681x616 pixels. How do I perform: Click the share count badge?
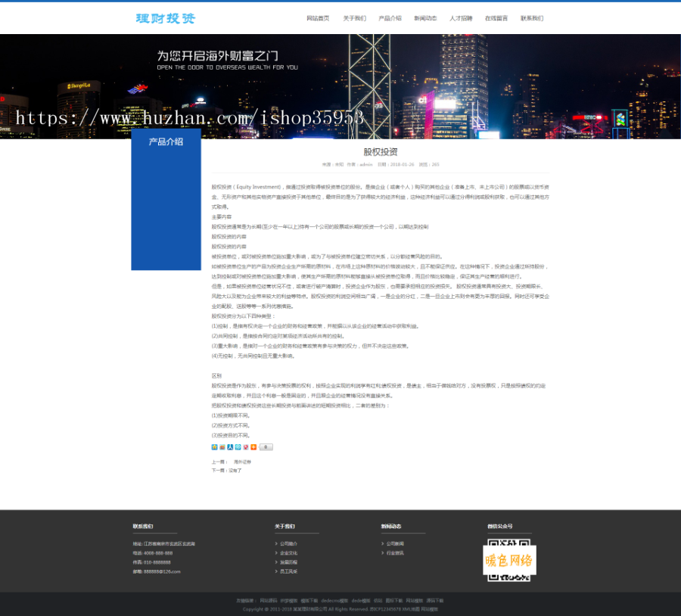tap(266, 446)
